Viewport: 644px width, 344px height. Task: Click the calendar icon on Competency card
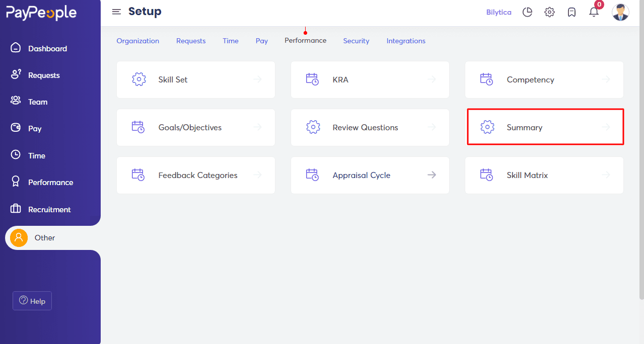tap(487, 79)
